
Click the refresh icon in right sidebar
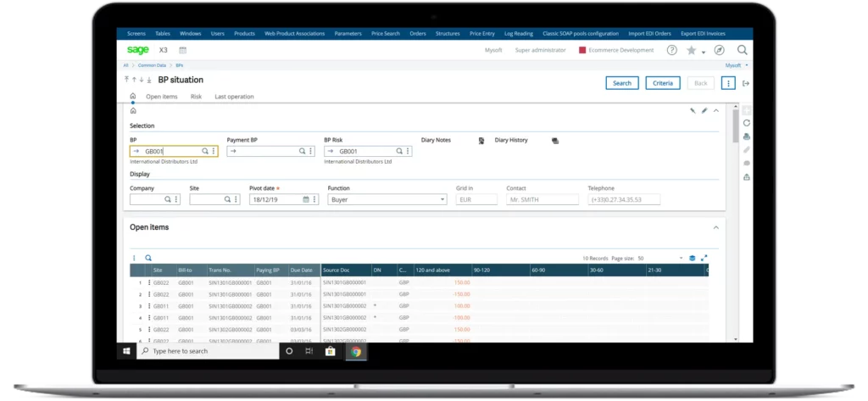click(746, 123)
